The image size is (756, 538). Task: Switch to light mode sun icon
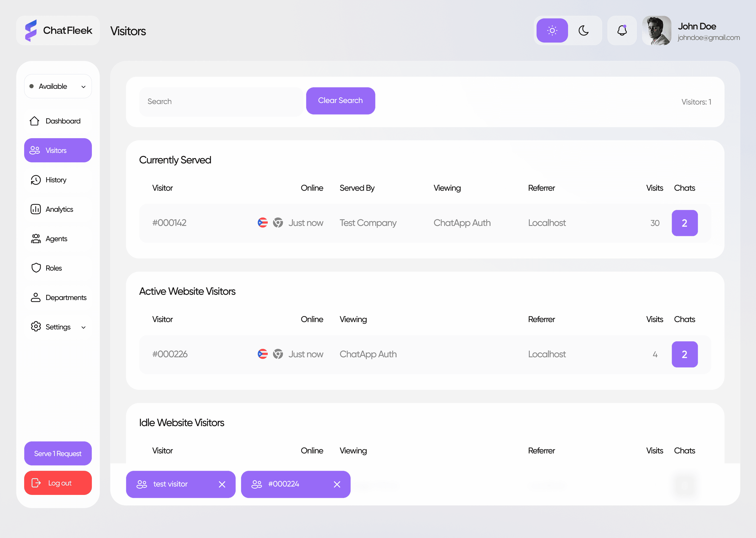(552, 30)
